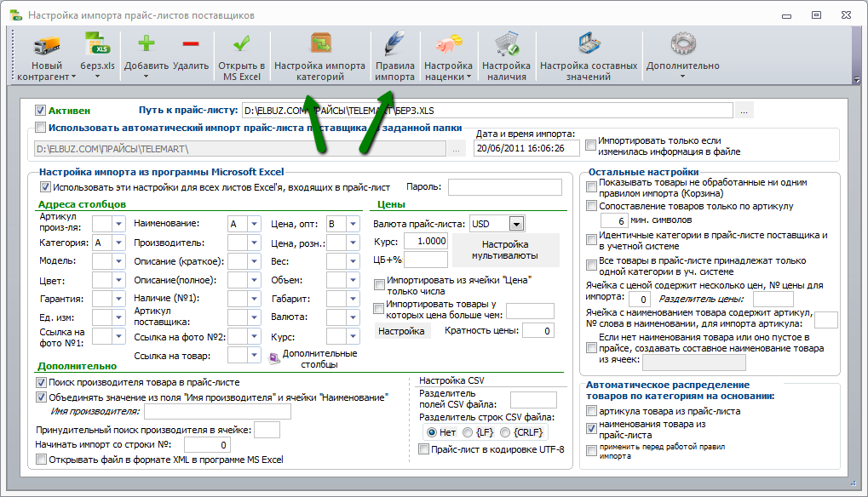
Task: Enable Сопоставление товаров только по артикулу
Action: click(x=591, y=206)
